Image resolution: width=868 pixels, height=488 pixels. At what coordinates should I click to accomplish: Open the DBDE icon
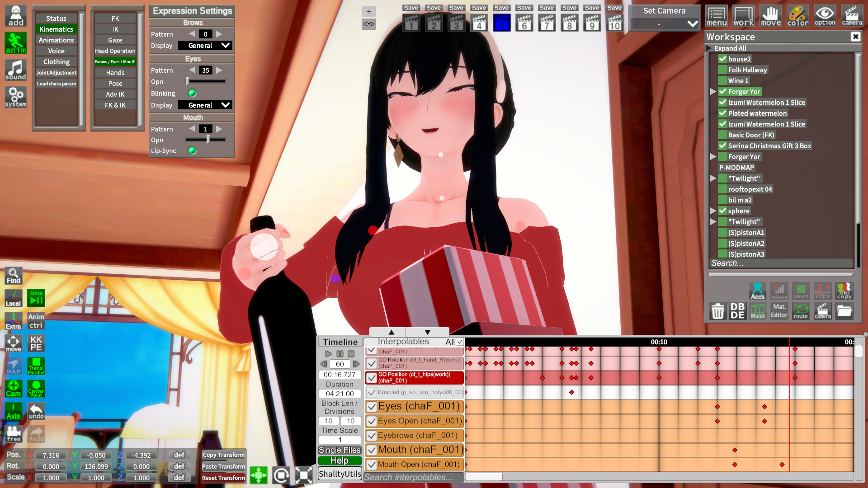point(737,311)
